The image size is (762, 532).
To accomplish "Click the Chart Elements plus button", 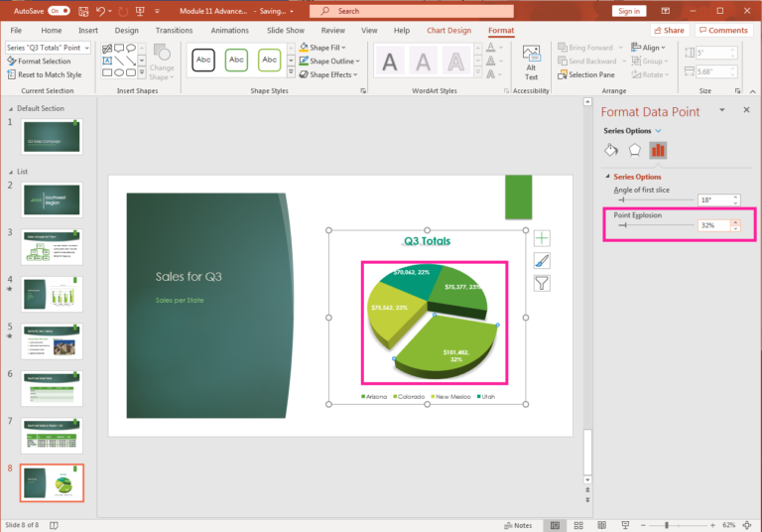I will click(x=542, y=238).
